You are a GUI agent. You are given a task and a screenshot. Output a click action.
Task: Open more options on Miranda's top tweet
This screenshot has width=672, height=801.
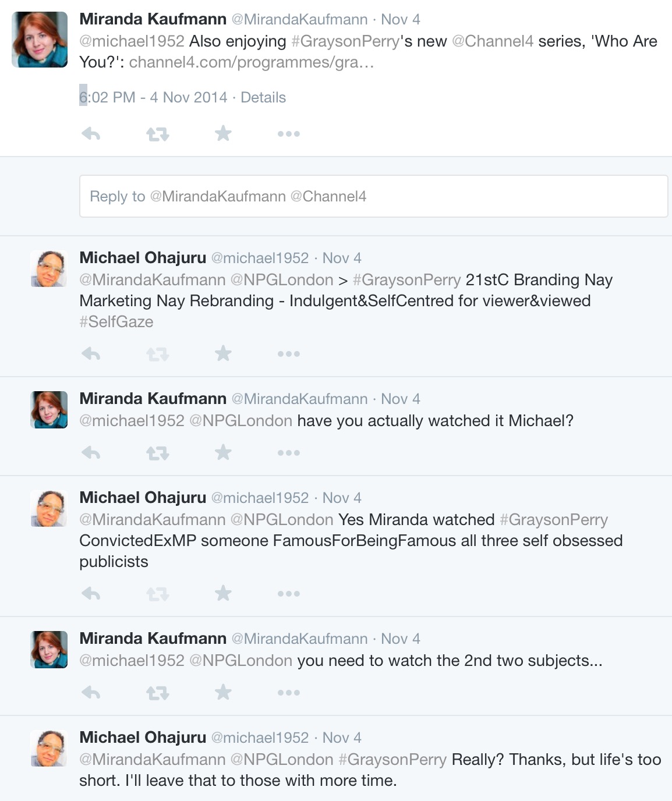[x=288, y=134]
